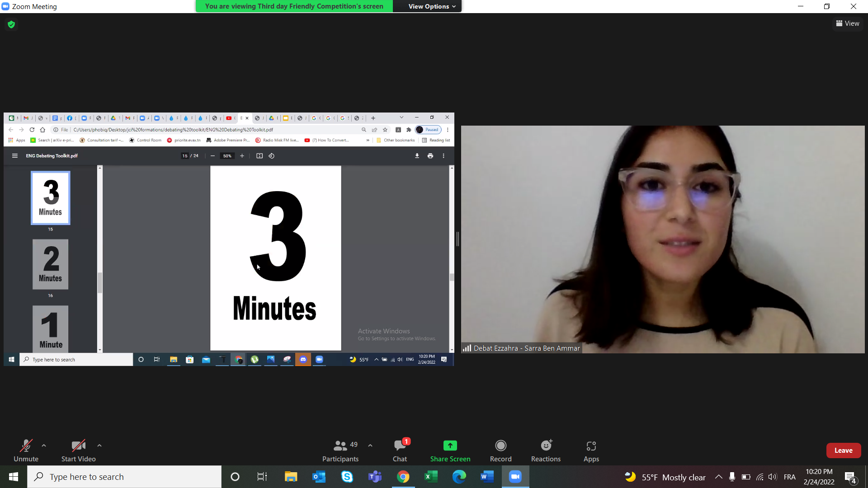Open the Participants panel
This screenshot has width=868, height=488.
tap(340, 450)
